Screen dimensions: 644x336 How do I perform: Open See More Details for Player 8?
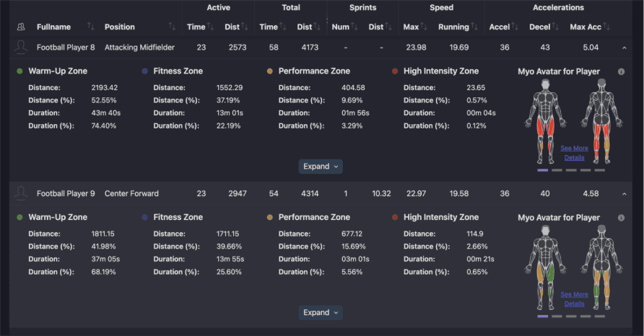pyautogui.click(x=574, y=153)
